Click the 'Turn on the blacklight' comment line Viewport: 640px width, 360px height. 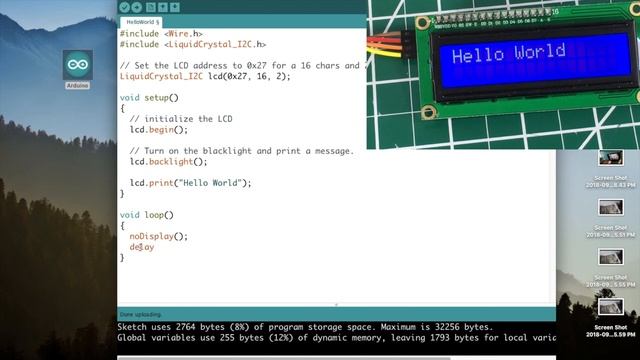point(242,151)
